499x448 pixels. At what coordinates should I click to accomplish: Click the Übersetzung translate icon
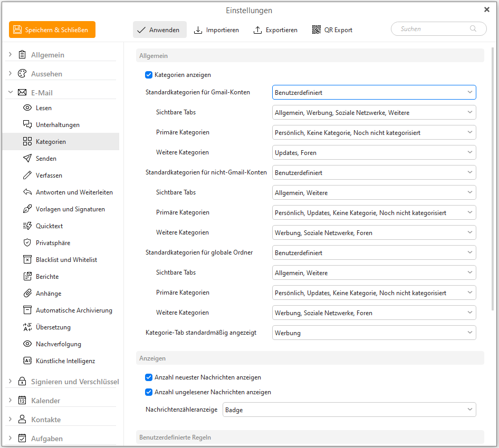click(x=27, y=327)
